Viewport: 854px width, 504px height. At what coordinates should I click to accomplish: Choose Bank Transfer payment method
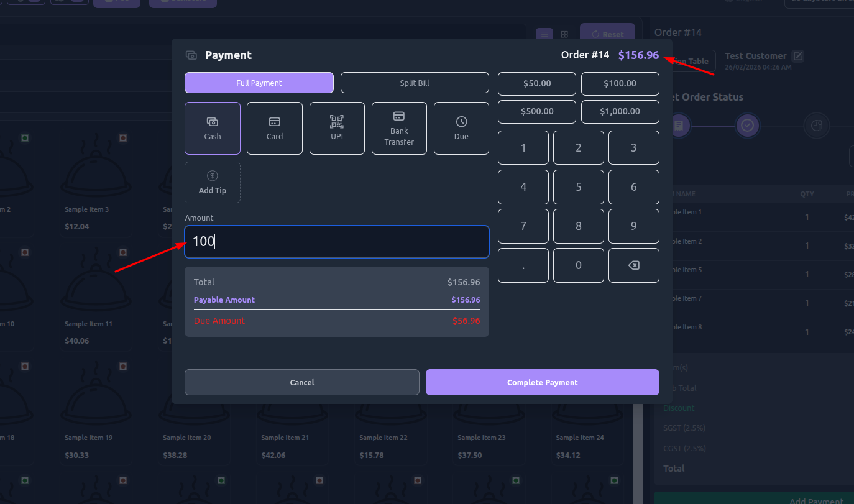399,128
